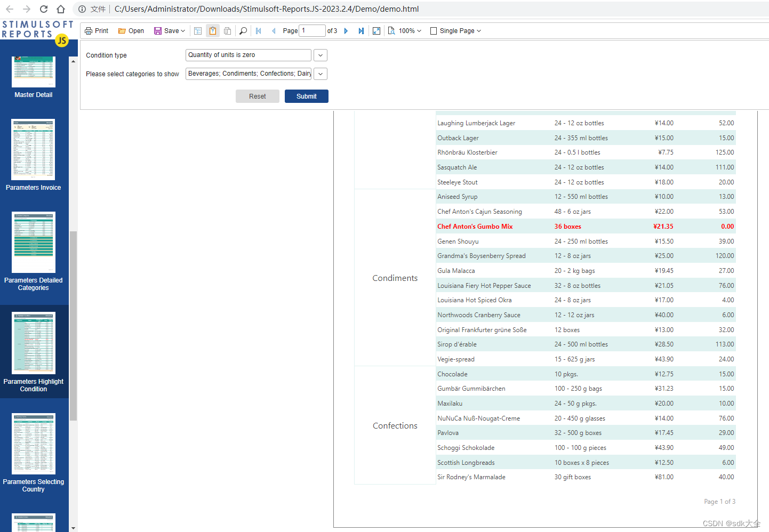Click the Open menu item in toolbar
The height and width of the screenshot is (532, 769).
pyautogui.click(x=130, y=30)
